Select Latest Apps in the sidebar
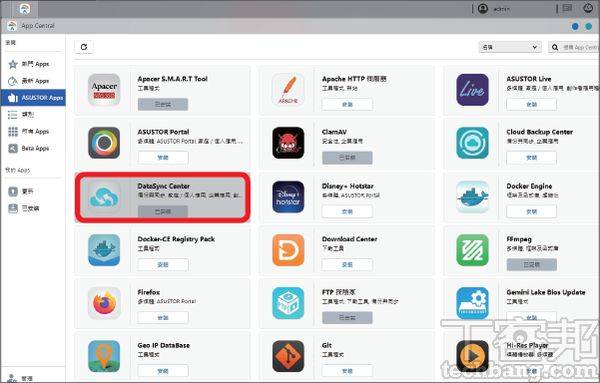The height and width of the screenshot is (383, 600). pyautogui.click(x=33, y=81)
